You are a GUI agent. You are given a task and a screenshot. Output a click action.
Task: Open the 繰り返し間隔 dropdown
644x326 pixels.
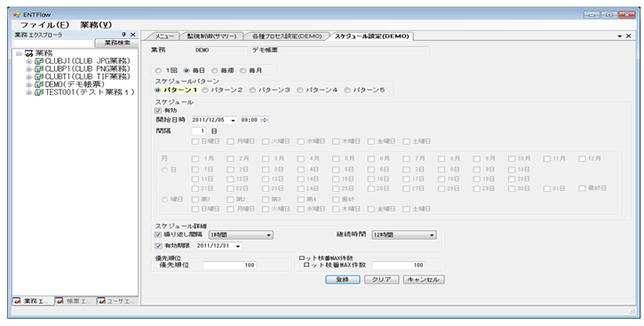pos(269,235)
